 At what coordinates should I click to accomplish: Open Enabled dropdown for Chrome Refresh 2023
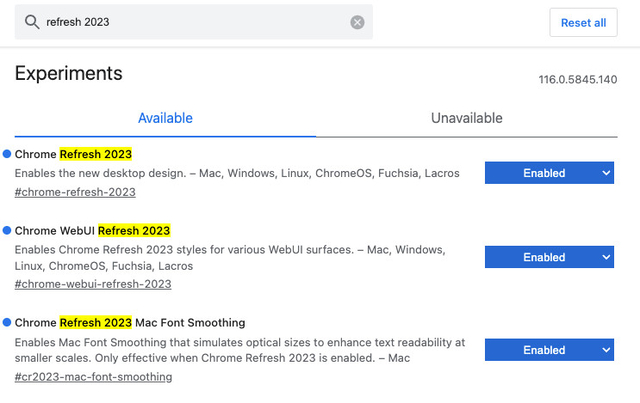pyautogui.click(x=549, y=173)
